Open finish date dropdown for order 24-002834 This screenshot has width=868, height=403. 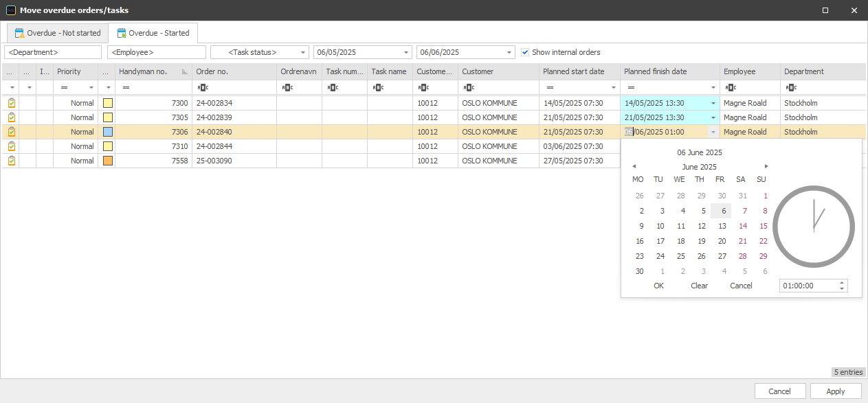[713, 103]
